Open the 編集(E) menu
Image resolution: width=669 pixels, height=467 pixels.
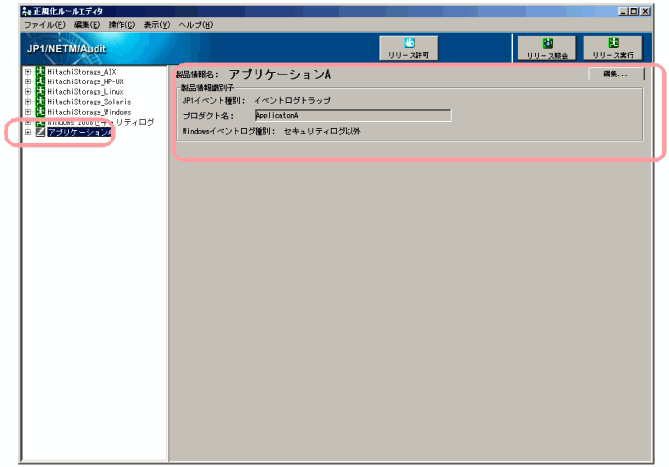(87, 25)
